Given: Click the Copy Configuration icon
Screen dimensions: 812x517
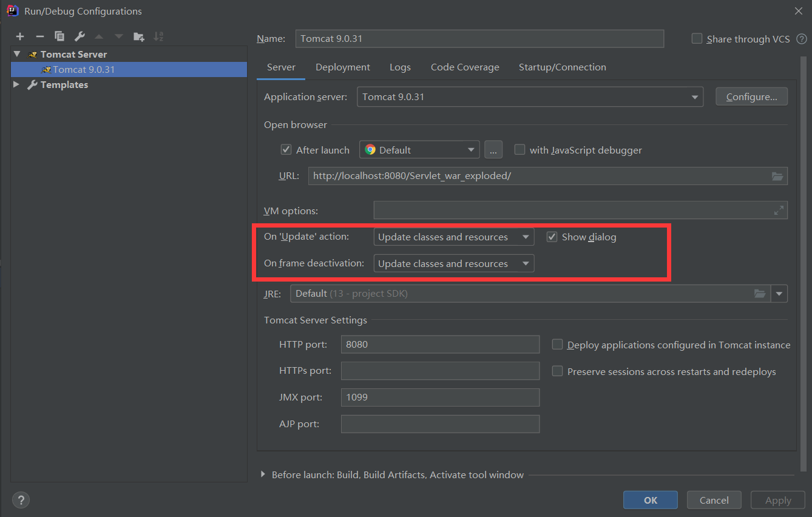Looking at the screenshot, I should pos(59,36).
